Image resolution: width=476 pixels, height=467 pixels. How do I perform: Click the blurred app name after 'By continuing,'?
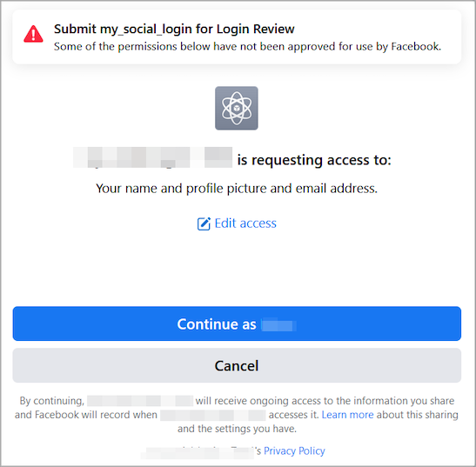140,401
